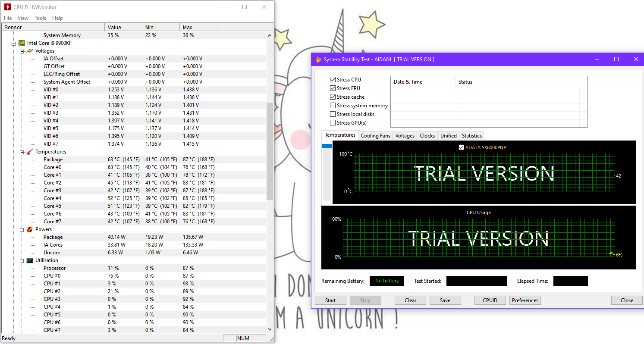Viewport: 644px width, 344px height.
Task: Select the Core #5 temperature row
Action: coord(134,206)
